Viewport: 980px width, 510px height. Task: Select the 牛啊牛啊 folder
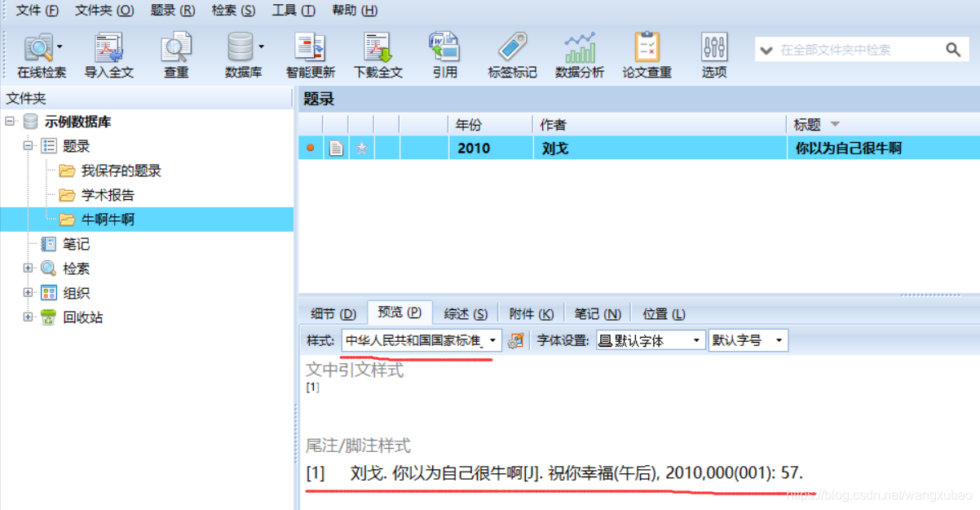[108, 220]
